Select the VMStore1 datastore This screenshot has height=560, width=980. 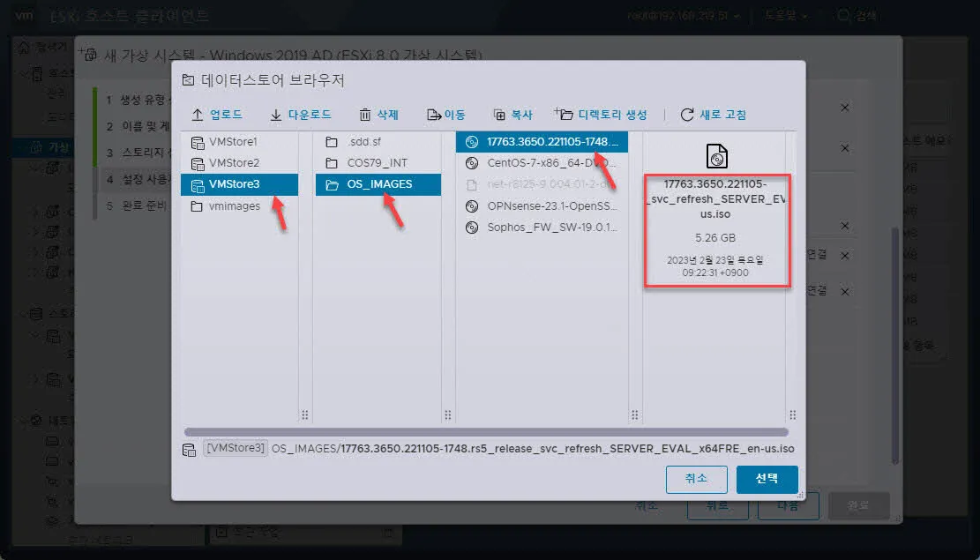click(231, 141)
